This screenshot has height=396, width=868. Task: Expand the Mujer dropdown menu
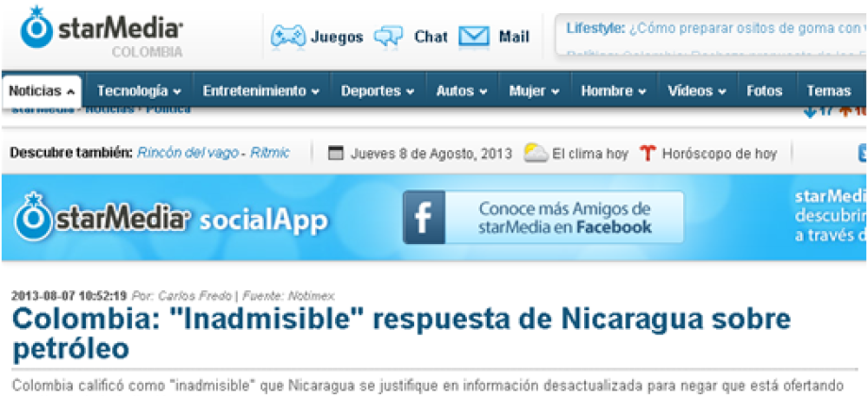(534, 91)
